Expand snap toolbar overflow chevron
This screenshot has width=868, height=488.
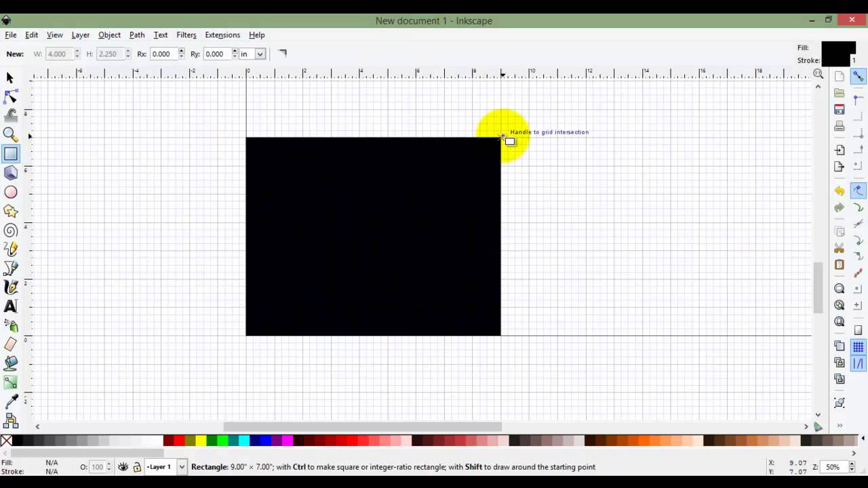(840, 426)
